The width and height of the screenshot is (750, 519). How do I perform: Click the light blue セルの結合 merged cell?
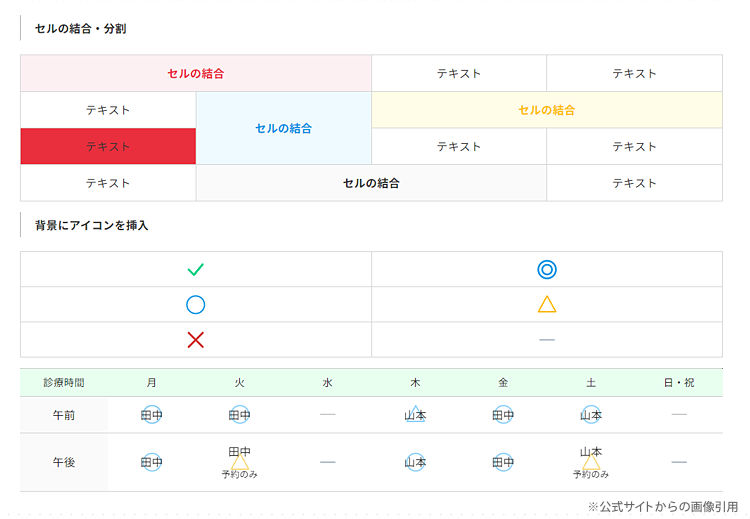click(x=284, y=128)
